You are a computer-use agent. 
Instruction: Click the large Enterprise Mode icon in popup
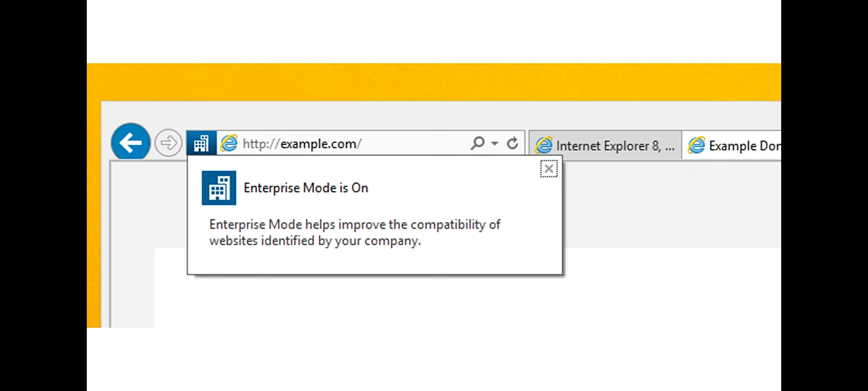coord(219,188)
